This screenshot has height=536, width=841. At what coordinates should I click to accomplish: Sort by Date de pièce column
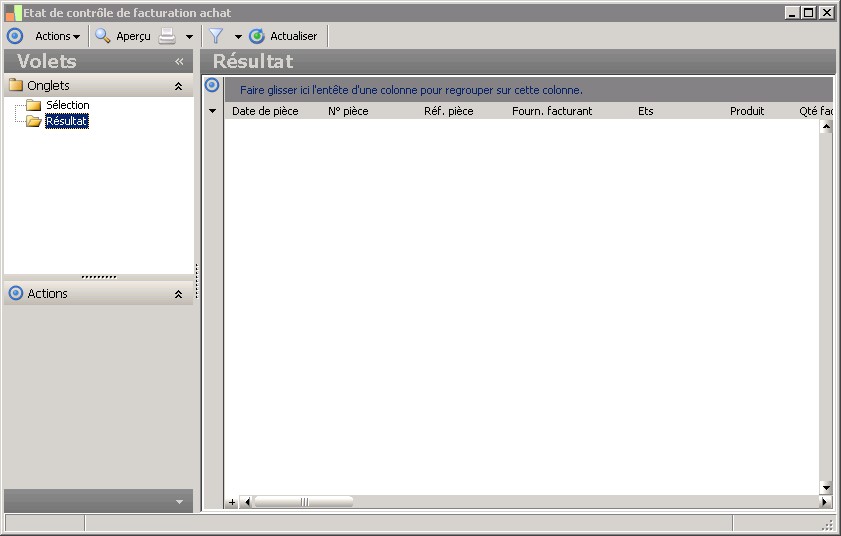[x=265, y=111]
